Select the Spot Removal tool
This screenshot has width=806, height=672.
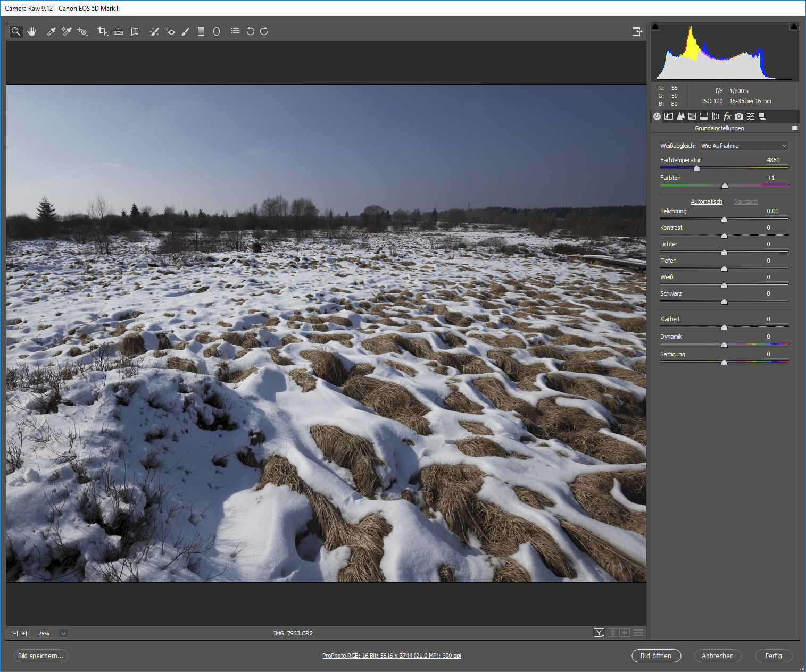[x=154, y=31]
